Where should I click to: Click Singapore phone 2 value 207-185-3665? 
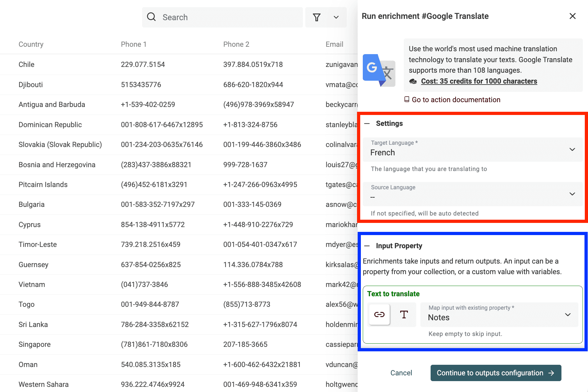click(245, 344)
